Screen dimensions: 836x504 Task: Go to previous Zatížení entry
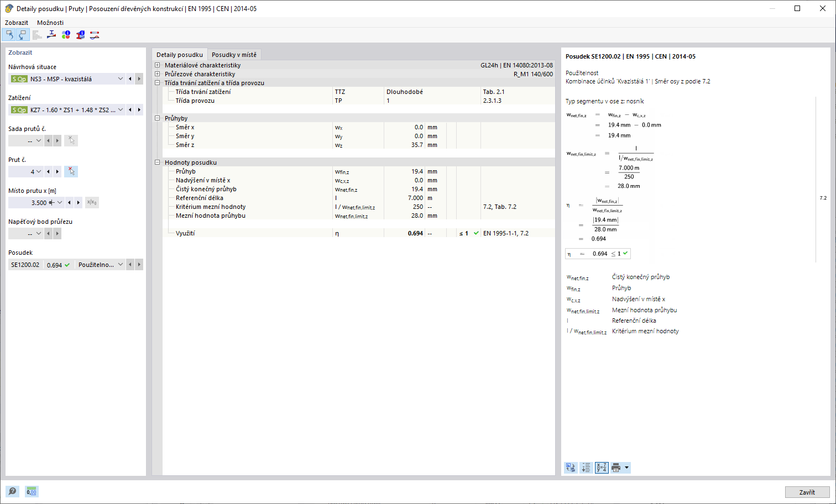pos(130,110)
